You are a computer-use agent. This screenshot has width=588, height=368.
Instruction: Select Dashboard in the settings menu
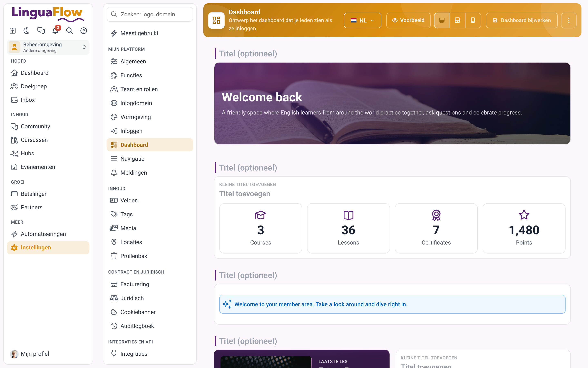tap(150, 145)
